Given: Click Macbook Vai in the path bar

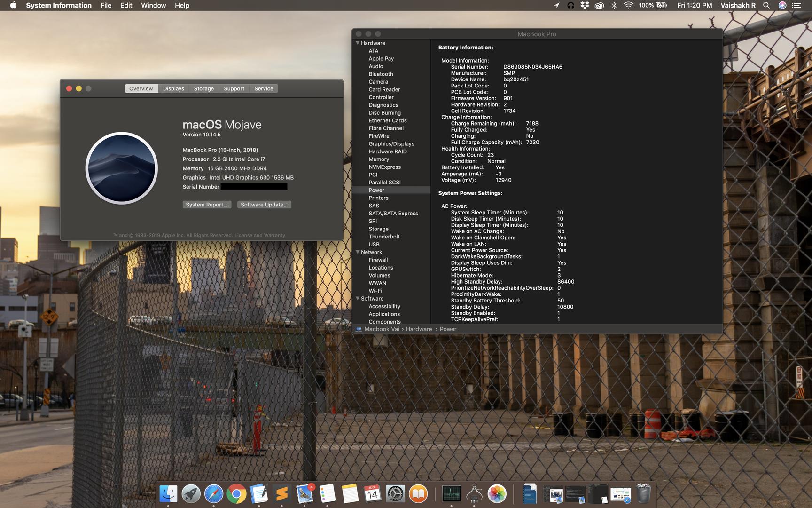Looking at the screenshot, I should coord(382,329).
